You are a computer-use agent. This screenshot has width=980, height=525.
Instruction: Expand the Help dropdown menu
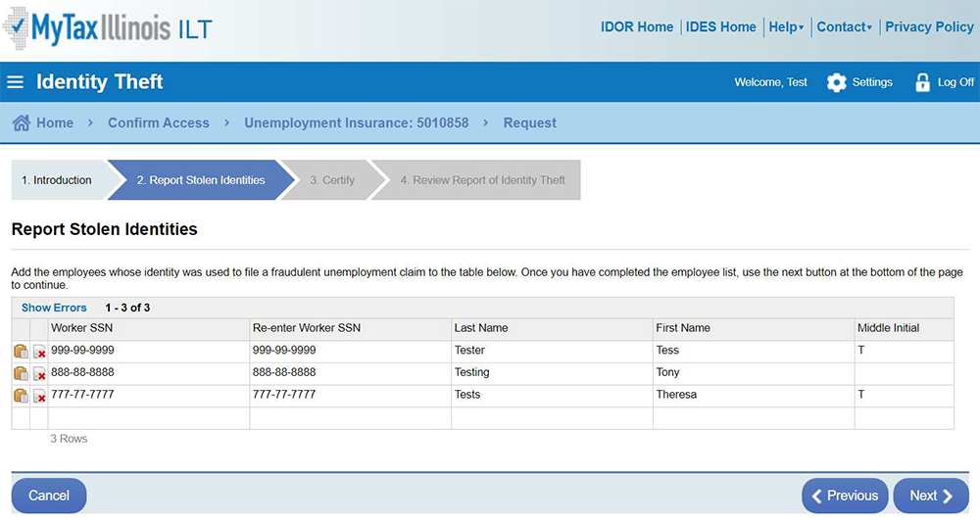pyautogui.click(x=786, y=27)
